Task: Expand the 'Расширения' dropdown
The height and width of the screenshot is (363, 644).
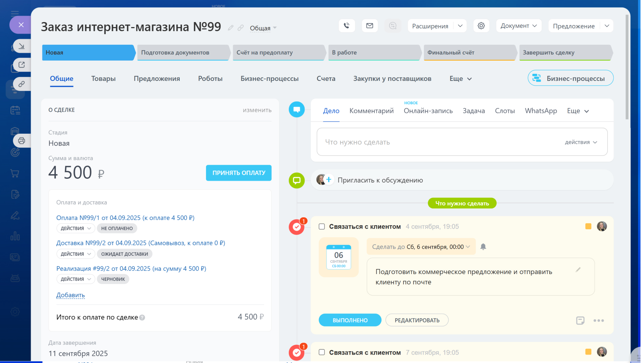Action: [460, 26]
